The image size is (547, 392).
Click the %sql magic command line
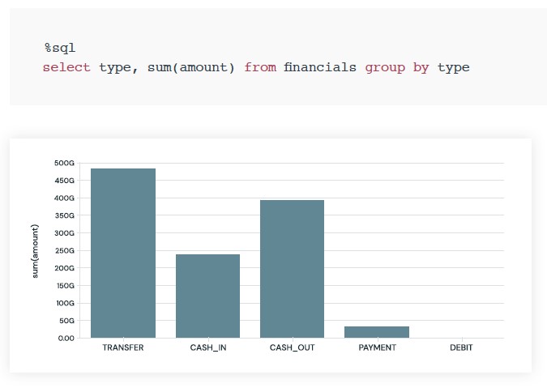click(60, 48)
